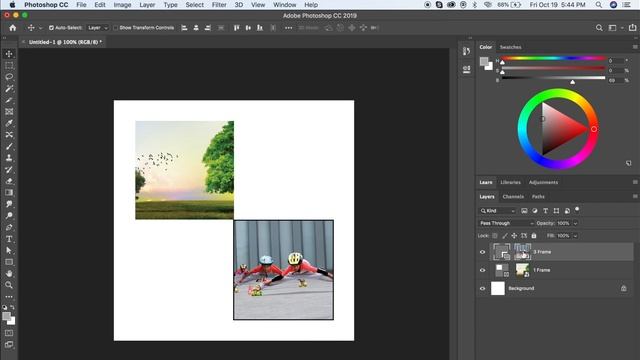Select the Dodge tool

point(9,216)
